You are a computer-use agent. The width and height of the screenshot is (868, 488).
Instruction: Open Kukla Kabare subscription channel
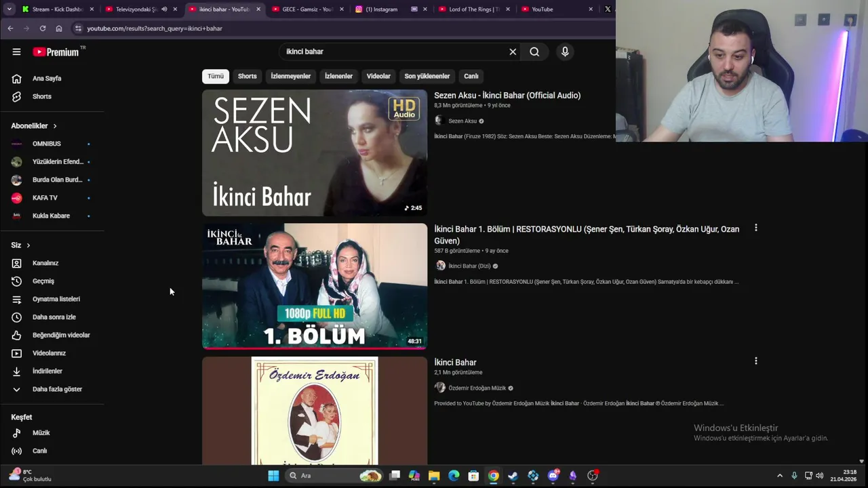[x=52, y=216]
